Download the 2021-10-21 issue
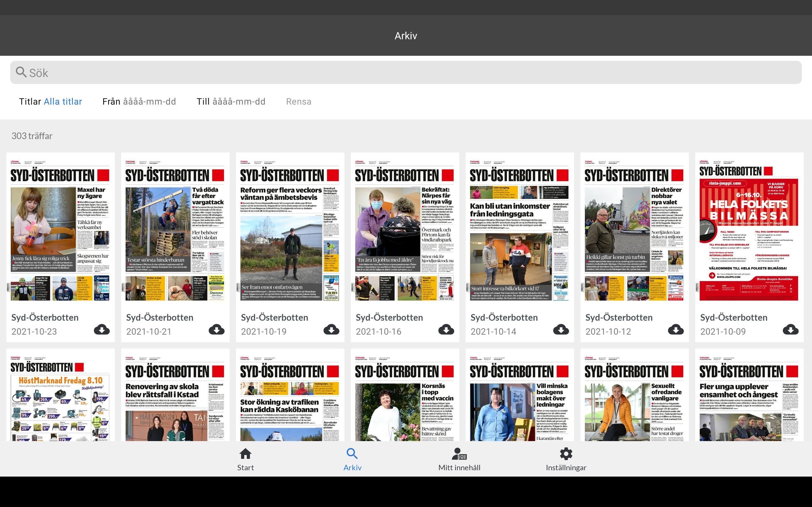 216,330
